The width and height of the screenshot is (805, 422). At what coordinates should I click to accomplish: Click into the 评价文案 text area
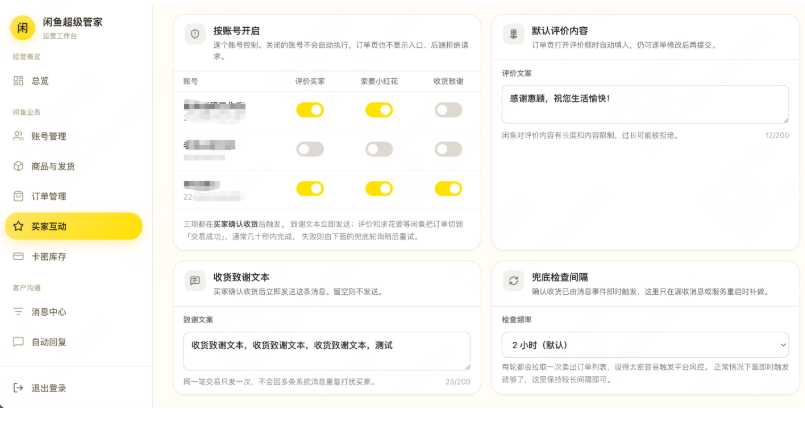point(645,104)
